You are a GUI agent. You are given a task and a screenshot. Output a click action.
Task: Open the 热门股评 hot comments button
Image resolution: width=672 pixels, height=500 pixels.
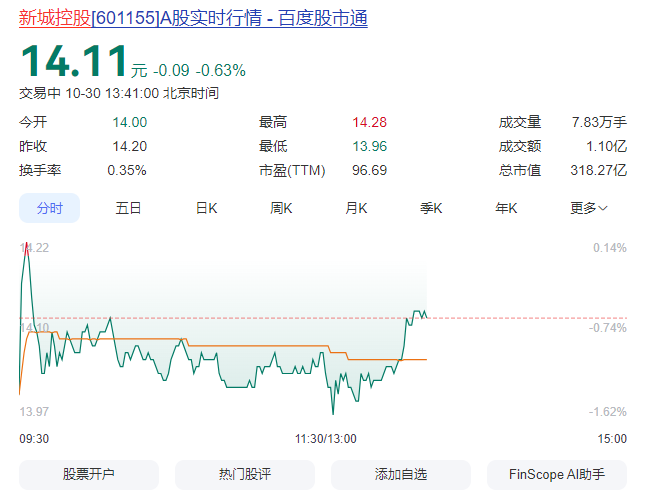click(x=245, y=474)
